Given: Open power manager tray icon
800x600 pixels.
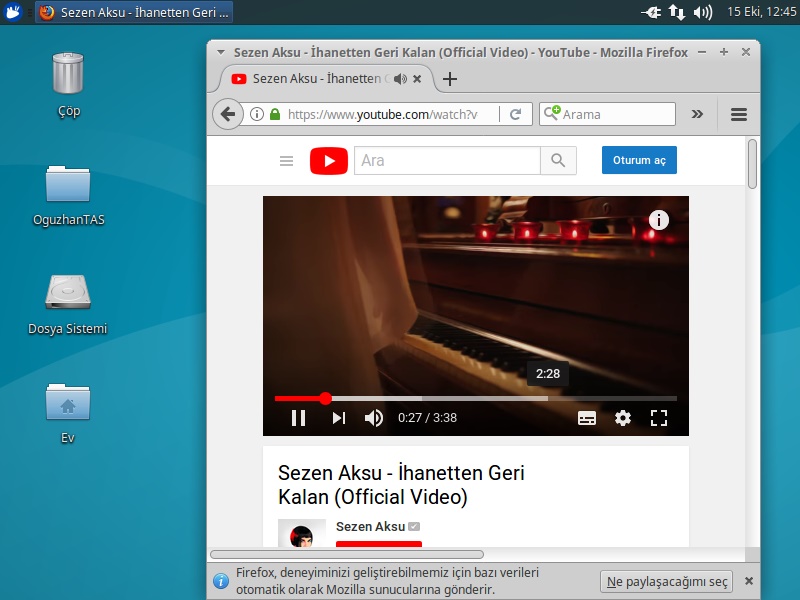Looking at the screenshot, I should (x=652, y=12).
